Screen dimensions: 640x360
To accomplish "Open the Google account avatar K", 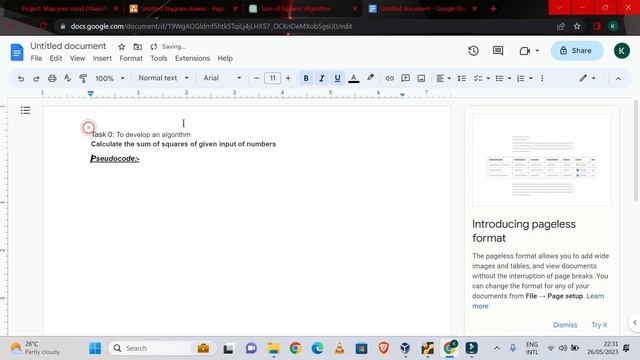I will coord(621,51).
